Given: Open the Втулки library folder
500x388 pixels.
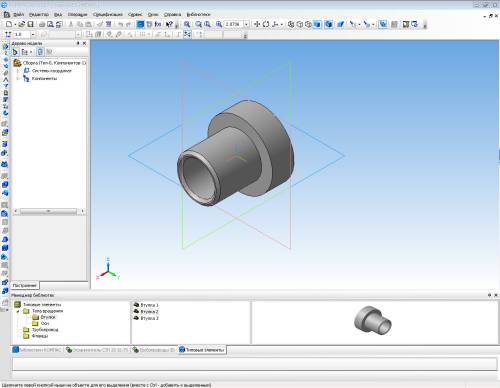Looking at the screenshot, I should pos(48,317).
